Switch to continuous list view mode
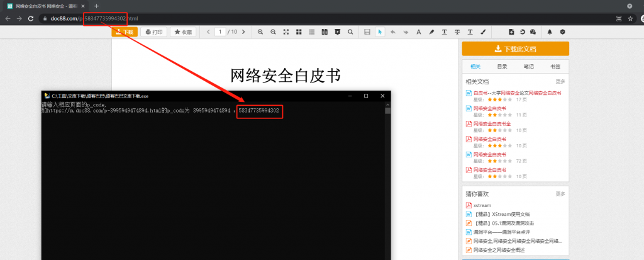The height and width of the screenshot is (260, 644). click(312, 32)
